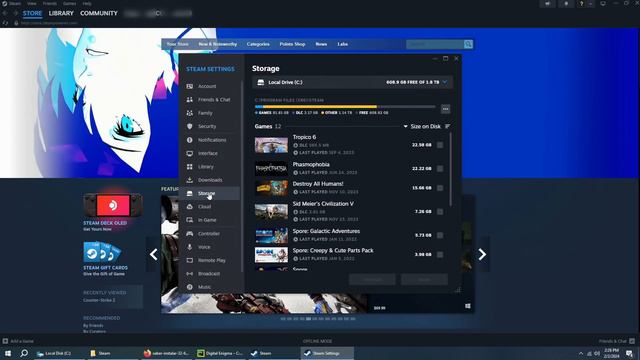Click the sort order icon beside Size on Disk
Image resolution: width=640 pixels, height=360 pixels.
pyautogui.click(x=448, y=127)
